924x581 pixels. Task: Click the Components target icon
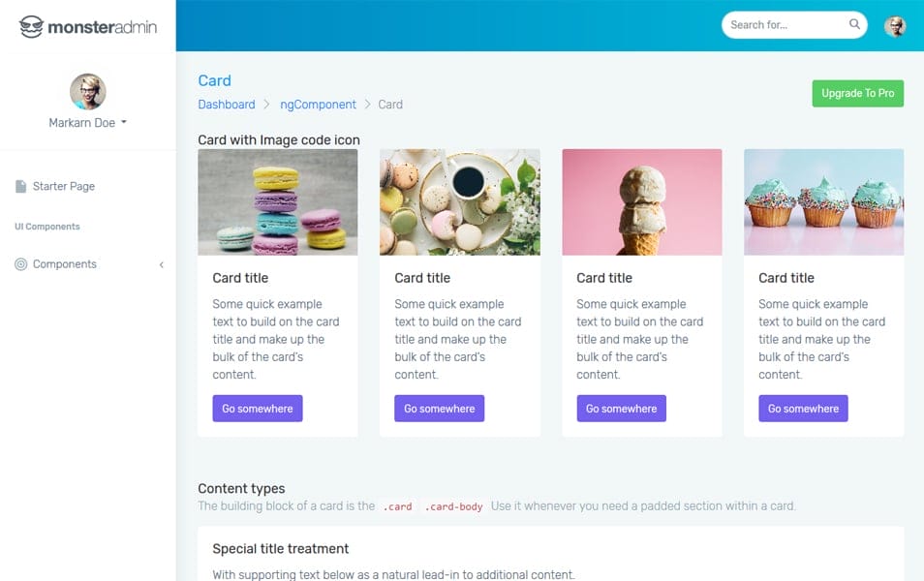click(21, 264)
